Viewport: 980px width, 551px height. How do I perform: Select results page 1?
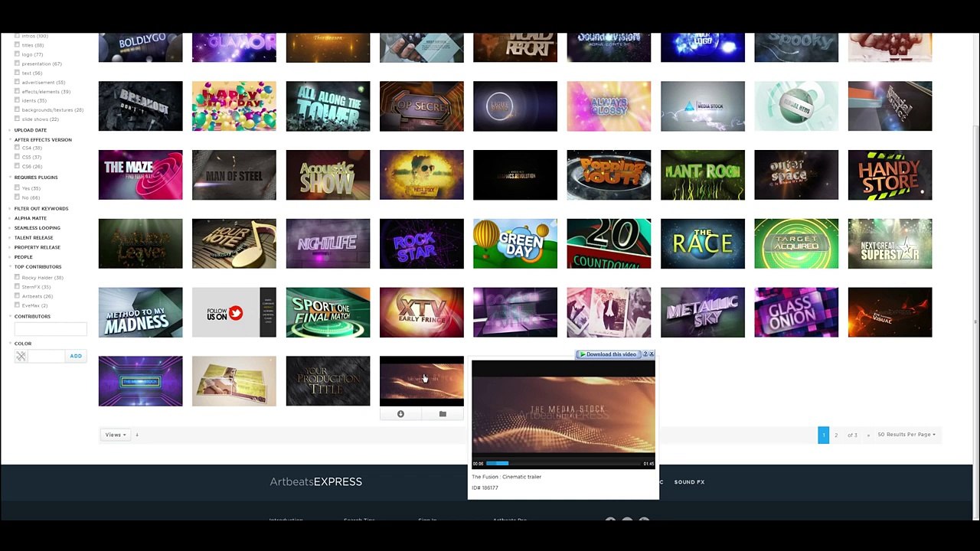pos(824,435)
